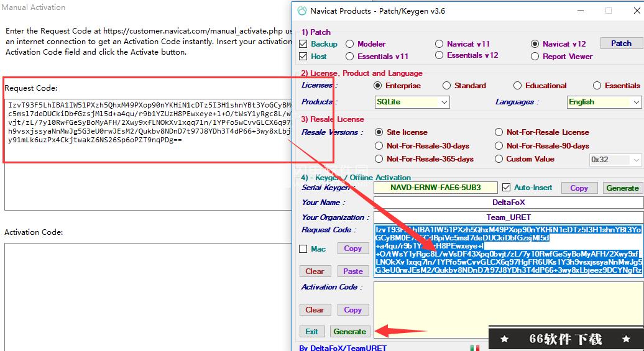The height and width of the screenshot is (351, 644).
Task: Choose the Educational license radio
Action: tap(517, 85)
